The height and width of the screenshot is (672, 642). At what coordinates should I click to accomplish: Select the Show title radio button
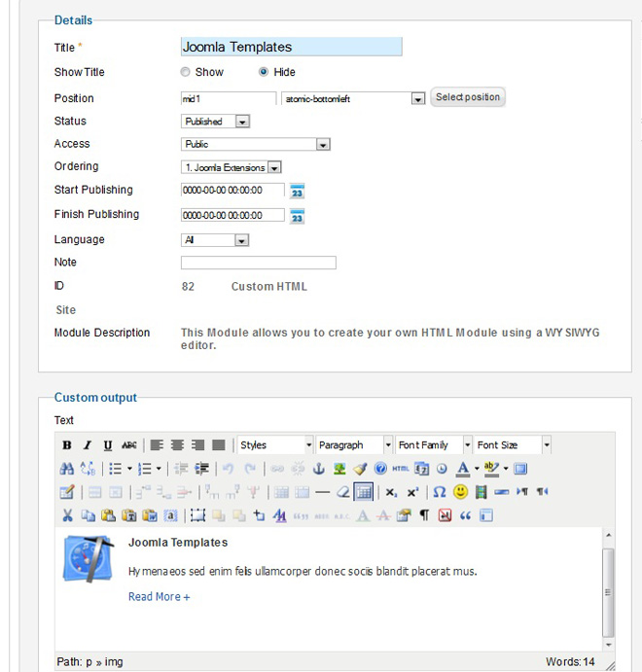pos(186,72)
